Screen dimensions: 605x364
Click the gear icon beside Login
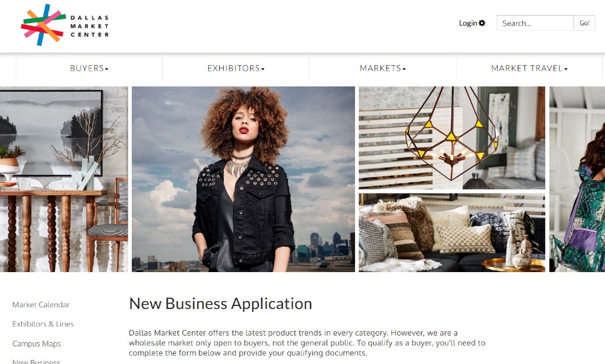(x=482, y=23)
